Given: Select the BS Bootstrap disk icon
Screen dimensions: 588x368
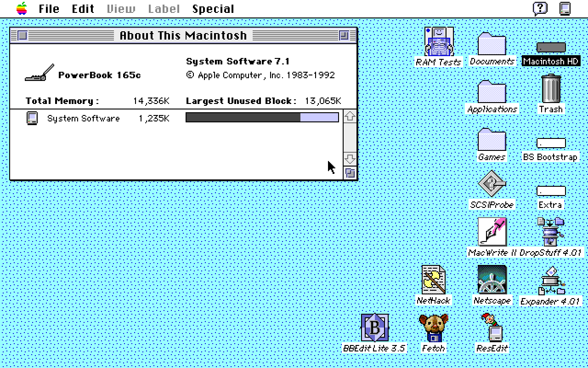Looking at the screenshot, I should pos(551,143).
